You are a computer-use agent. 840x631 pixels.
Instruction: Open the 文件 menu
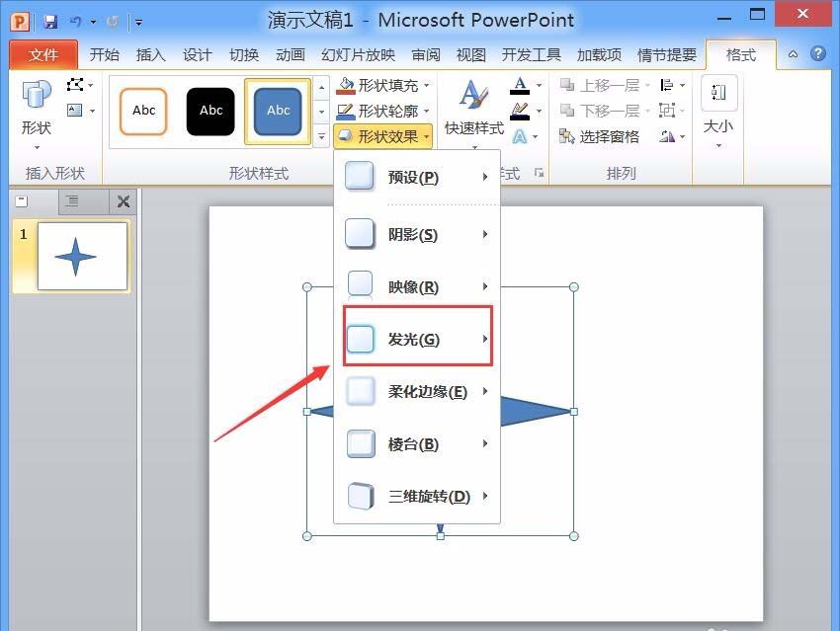click(x=43, y=55)
